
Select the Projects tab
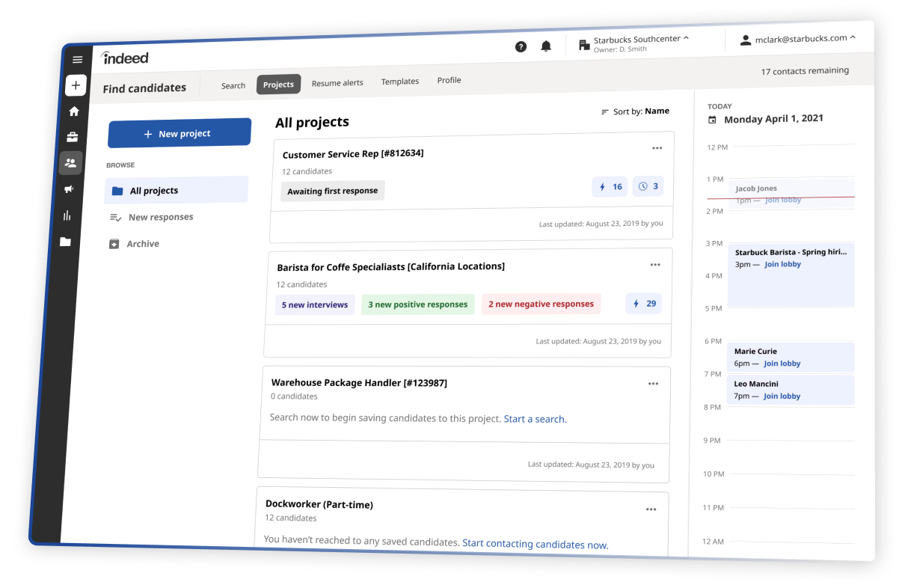[278, 85]
